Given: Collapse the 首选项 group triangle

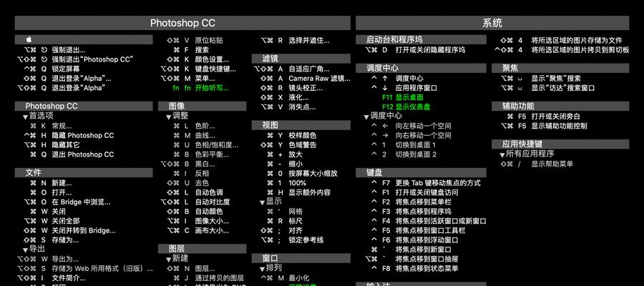Looking at the screenshot, I should pos(26,117).
